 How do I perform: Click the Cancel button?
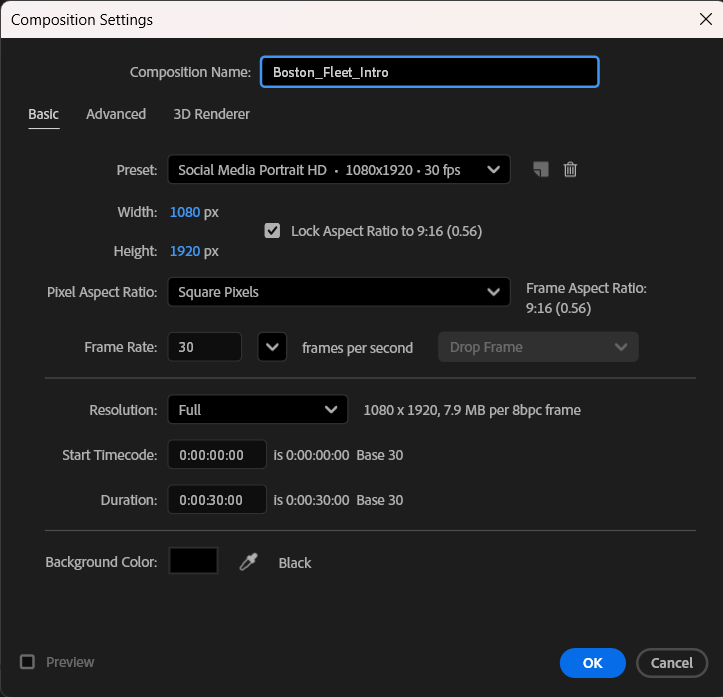(671, 663)
